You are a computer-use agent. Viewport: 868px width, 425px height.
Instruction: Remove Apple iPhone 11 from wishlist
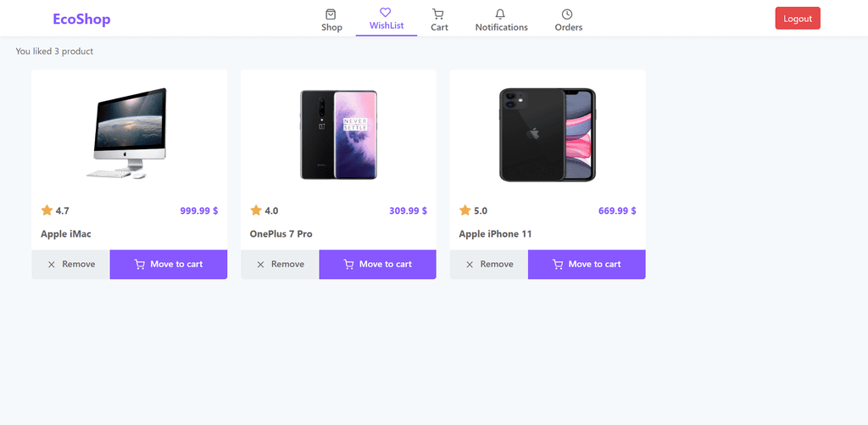489,265
